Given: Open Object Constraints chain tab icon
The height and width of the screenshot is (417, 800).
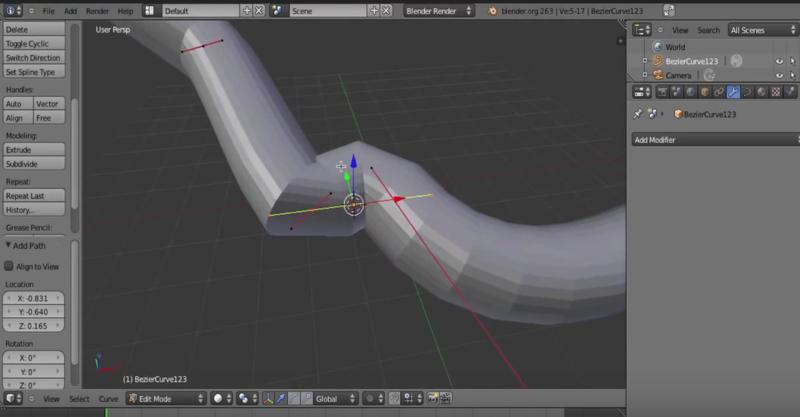Looking at the screenshot, I should [719, 92].
